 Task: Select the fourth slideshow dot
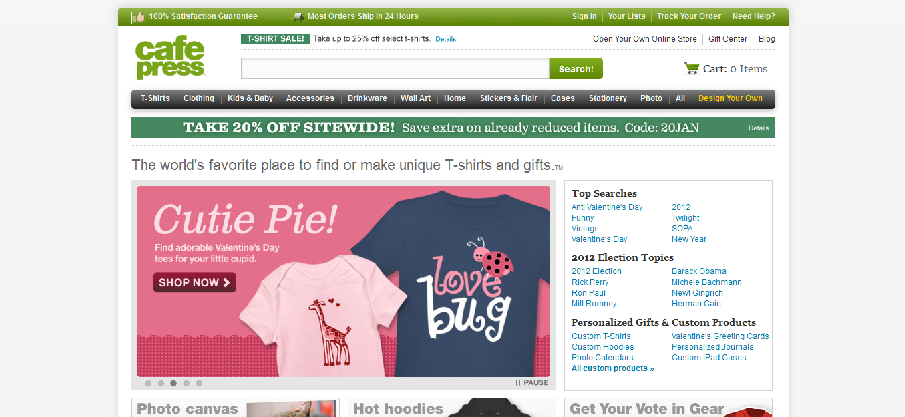[x=186, y=383]
